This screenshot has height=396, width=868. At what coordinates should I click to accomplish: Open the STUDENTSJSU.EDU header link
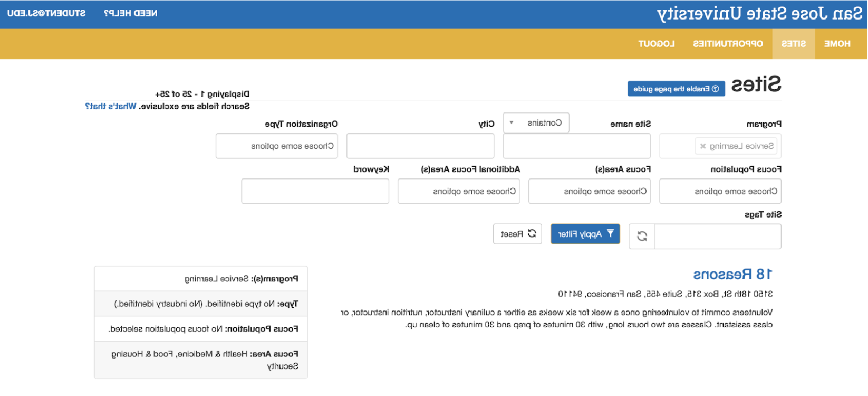click(46, 13)
